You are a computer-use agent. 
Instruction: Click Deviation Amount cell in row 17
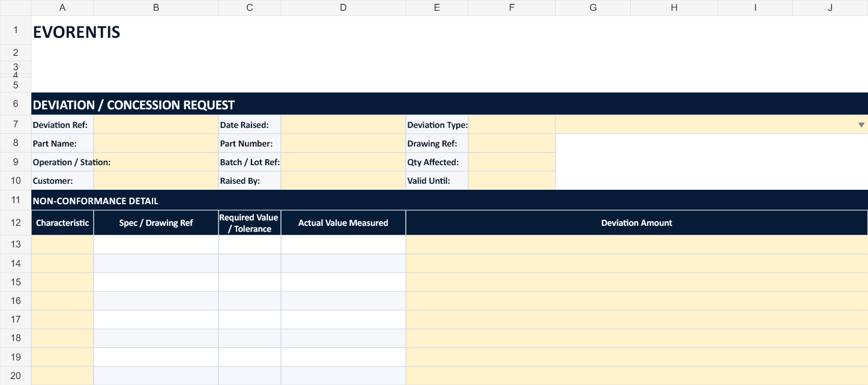tap(637, 320)
